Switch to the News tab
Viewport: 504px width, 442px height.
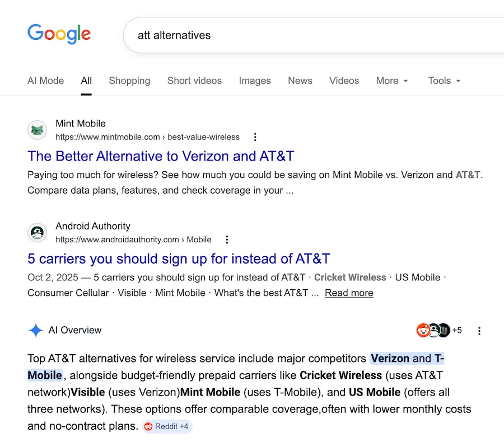[300, 81]
